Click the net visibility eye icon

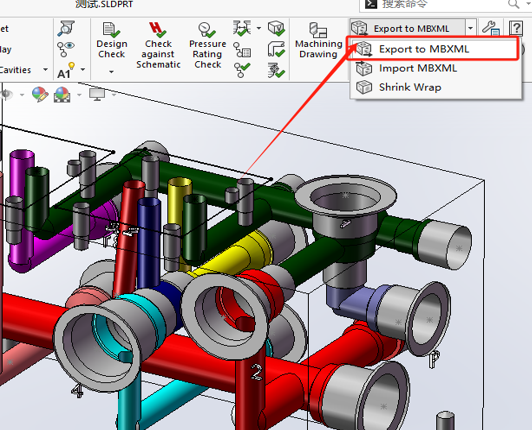tap(65, 49)
